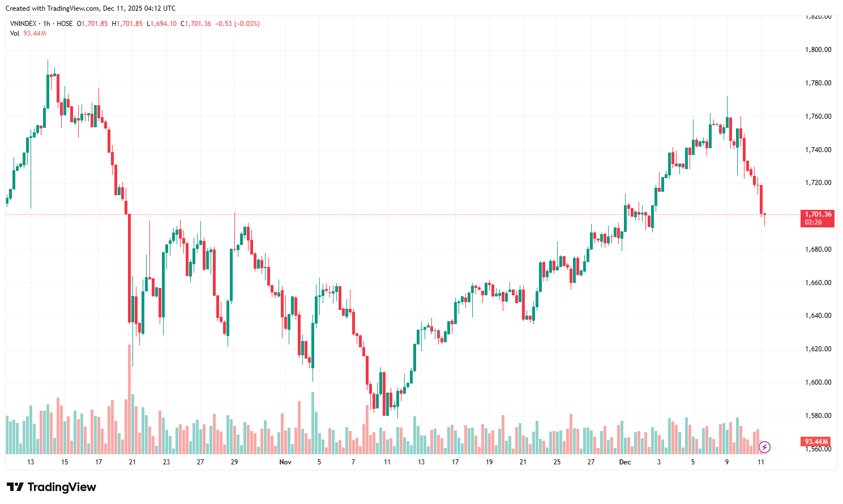Click the closing price value C1,701.36 in legend
Image resolution: width=843 pixels, height=504 pixels.
pos(196,24)
